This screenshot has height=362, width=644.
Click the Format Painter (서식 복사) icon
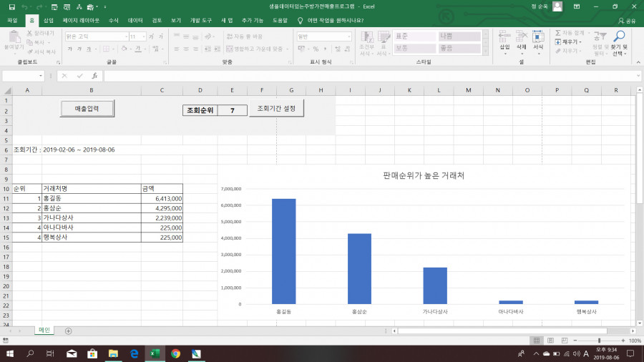pos(30,52)
